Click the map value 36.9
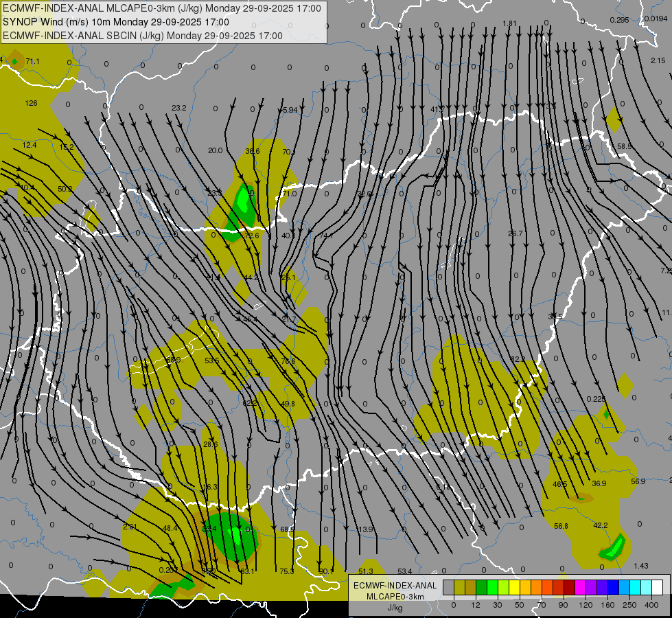 tap(599, 483)
